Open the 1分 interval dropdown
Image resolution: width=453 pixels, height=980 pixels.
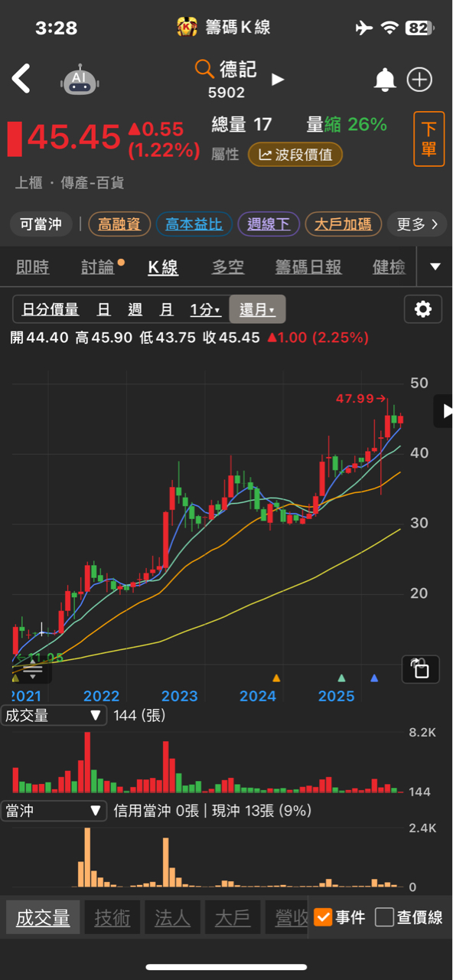click(x=205, y=309)
